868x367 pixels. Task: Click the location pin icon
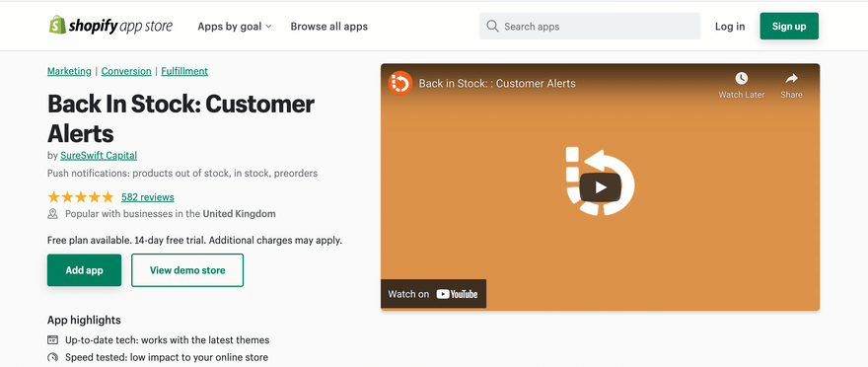pyautogui.click(x=52, y=214)
